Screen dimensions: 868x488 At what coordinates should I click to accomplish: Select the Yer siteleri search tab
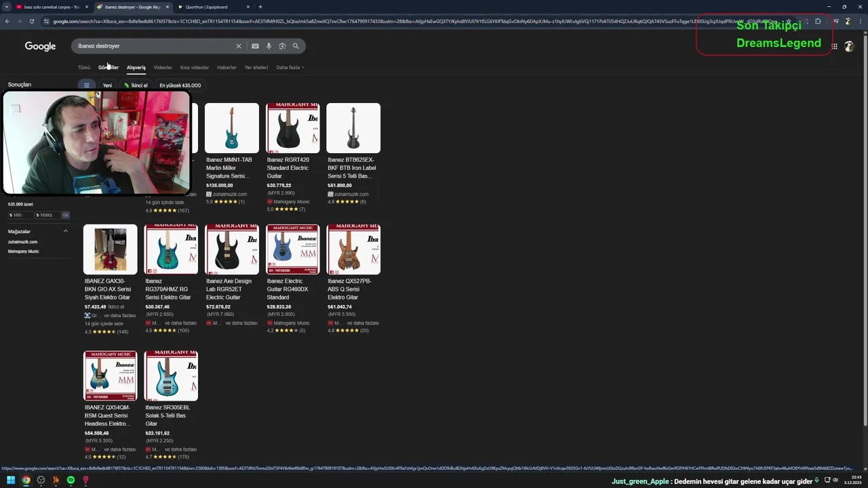[256, 67]
